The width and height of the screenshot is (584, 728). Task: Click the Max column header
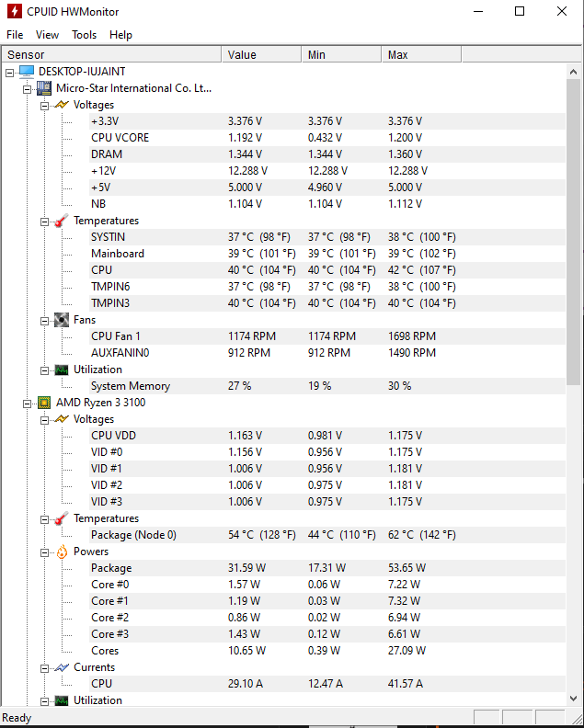[421, 55]
